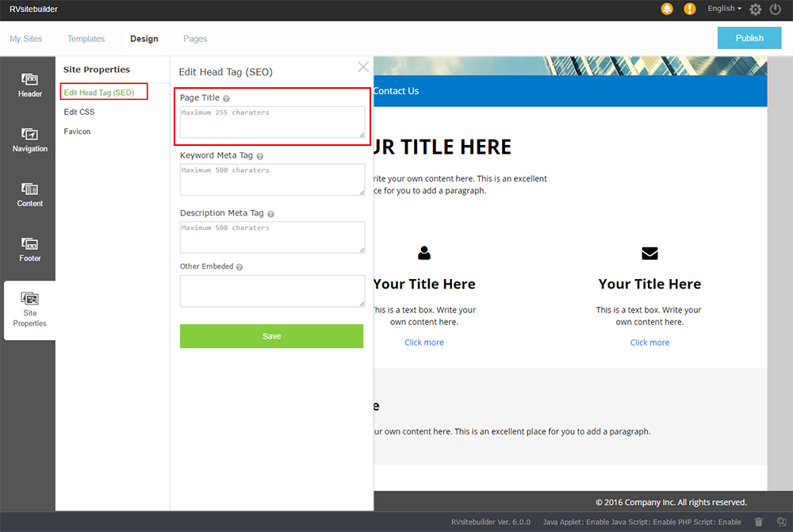Viewport: 793px width, 532px height.
Task: Click the trash icon in status bar
Action: 759,522
